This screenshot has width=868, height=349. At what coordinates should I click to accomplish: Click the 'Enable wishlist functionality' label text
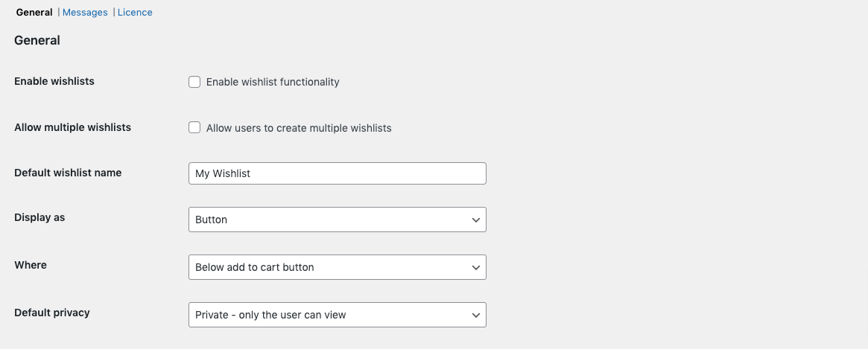tap(273, 82)
